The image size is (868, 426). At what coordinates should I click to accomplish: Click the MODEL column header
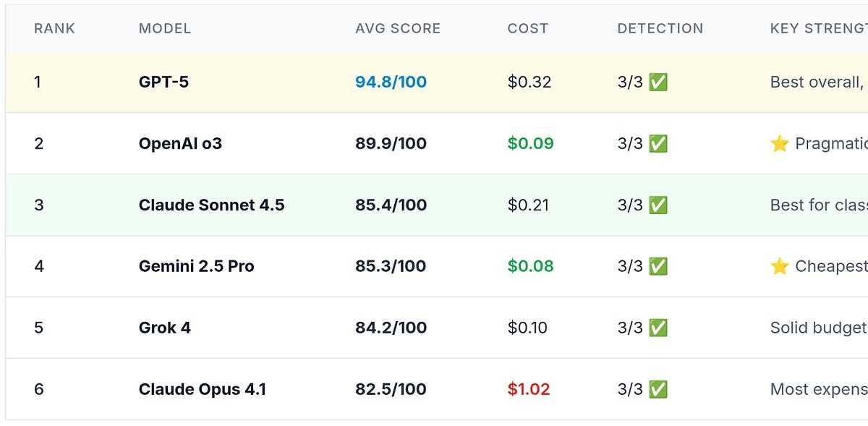coord(165,29)
